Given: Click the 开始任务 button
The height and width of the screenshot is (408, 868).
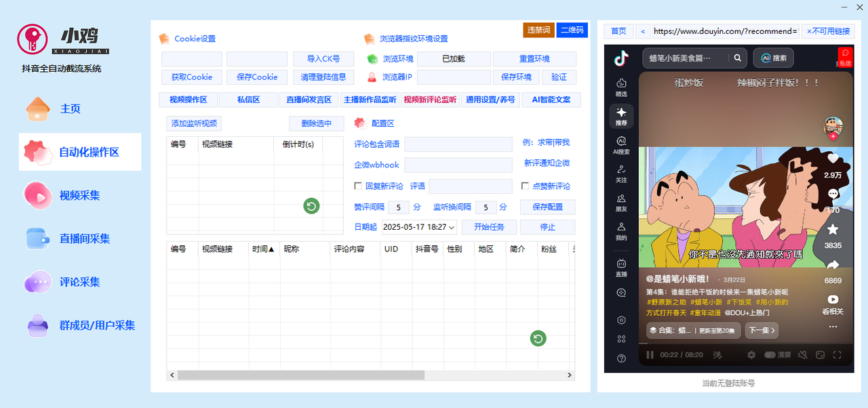Looking at the screenshot, I should pyautogui.click(x=489, y=227).
